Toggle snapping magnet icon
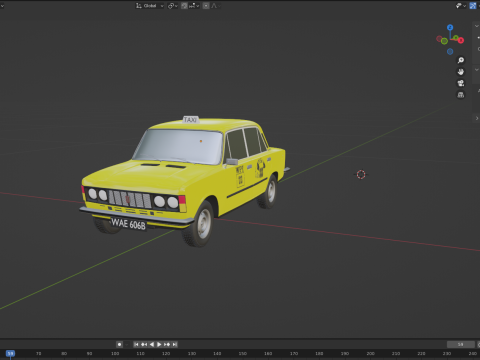Screen dimensions: 480x360 [184, 6]
